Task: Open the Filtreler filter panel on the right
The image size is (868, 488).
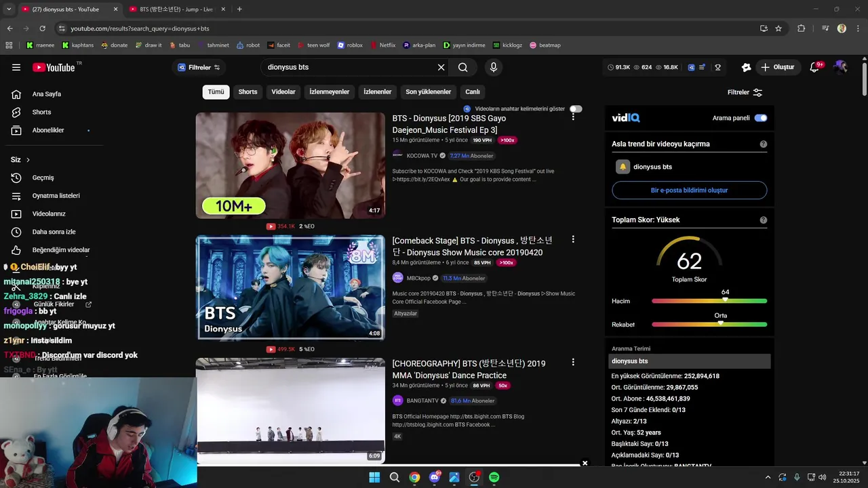Action: click(745, 92)
